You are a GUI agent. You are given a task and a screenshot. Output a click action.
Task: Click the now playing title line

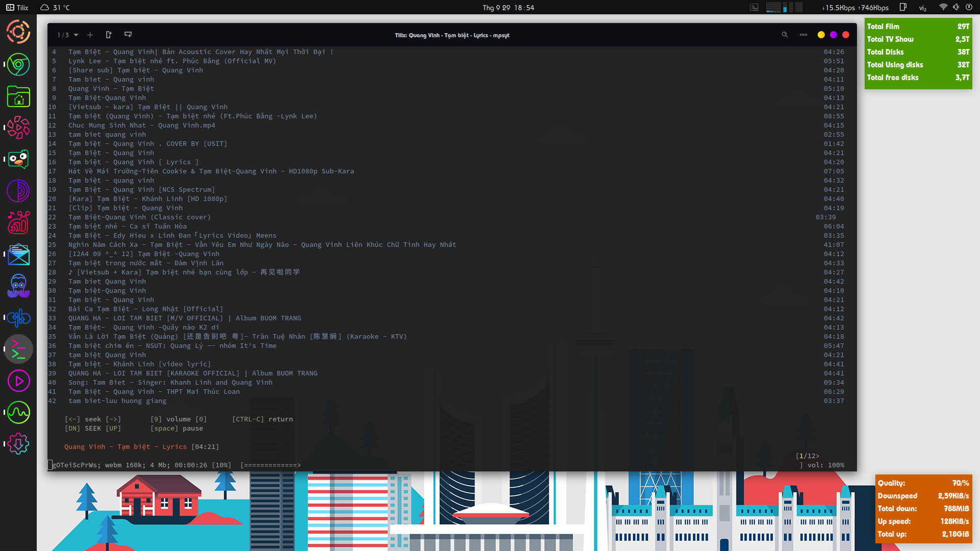(x=141, y=447)
